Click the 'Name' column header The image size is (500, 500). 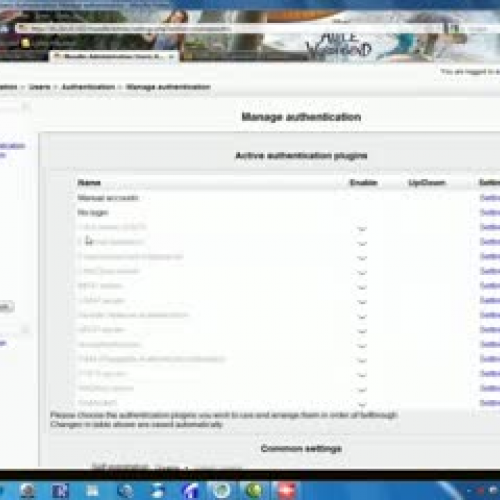point(89,183)
